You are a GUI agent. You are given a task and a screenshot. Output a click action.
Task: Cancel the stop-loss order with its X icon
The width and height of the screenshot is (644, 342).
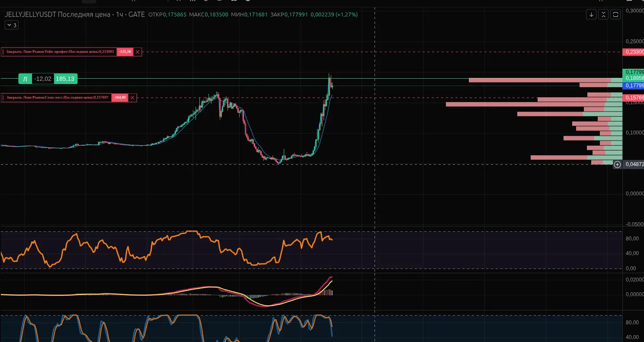(x=132, y=98)
